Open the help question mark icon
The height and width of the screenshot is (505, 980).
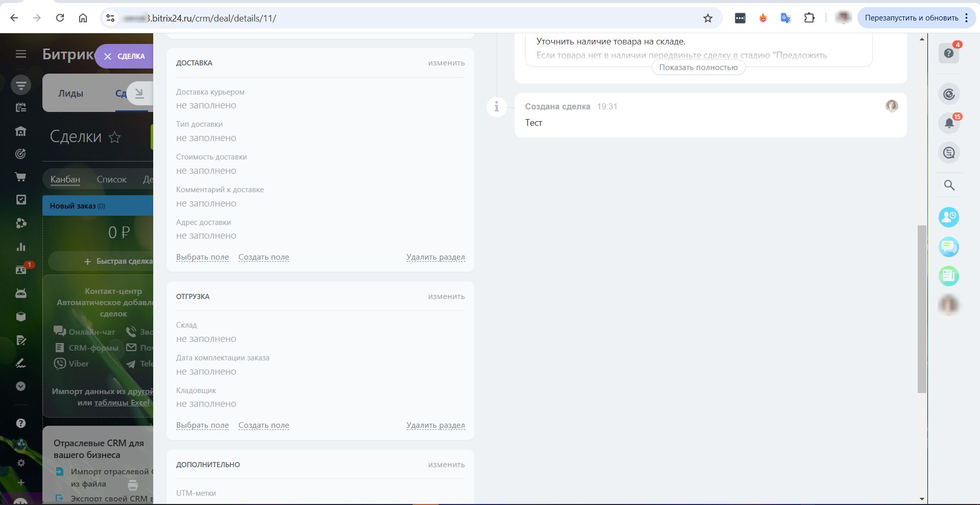click(948, 53)
